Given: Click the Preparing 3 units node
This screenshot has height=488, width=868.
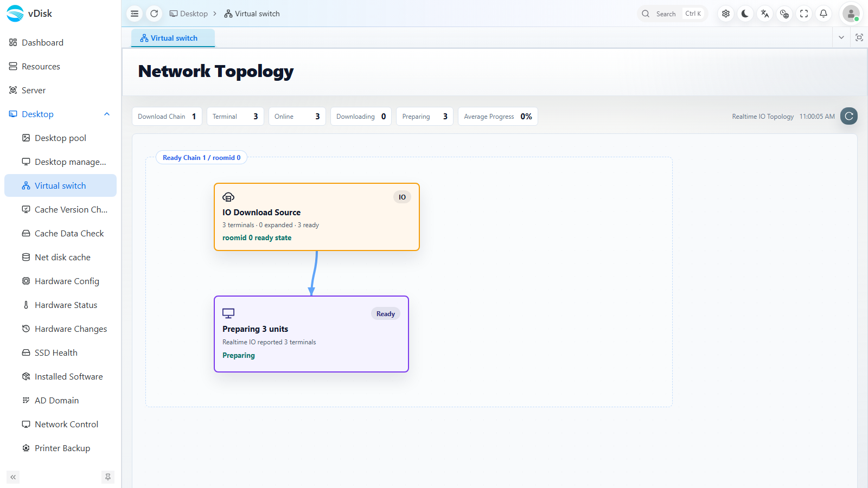Looking at the screenshot, I should click(311, 334).
